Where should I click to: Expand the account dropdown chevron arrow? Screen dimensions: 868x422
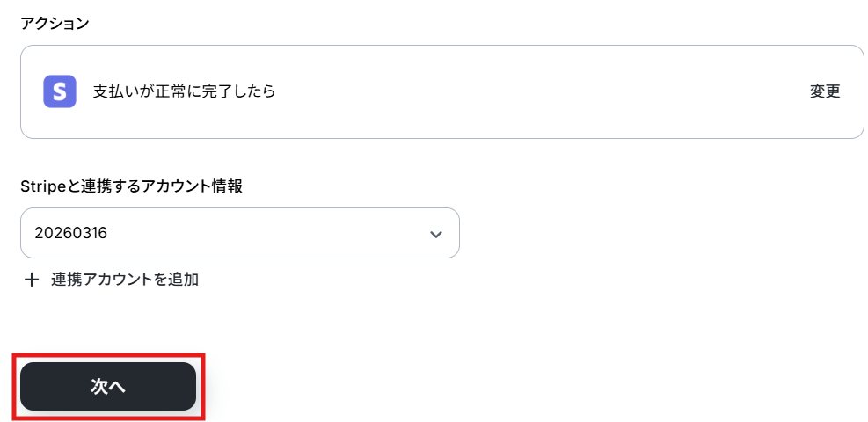(x=435, y=234)
